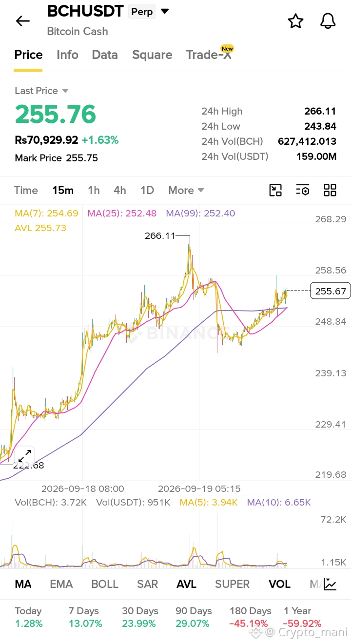Expand the Last Price dropdown
This screenshot has width=351, height=644.
(41, 91)
